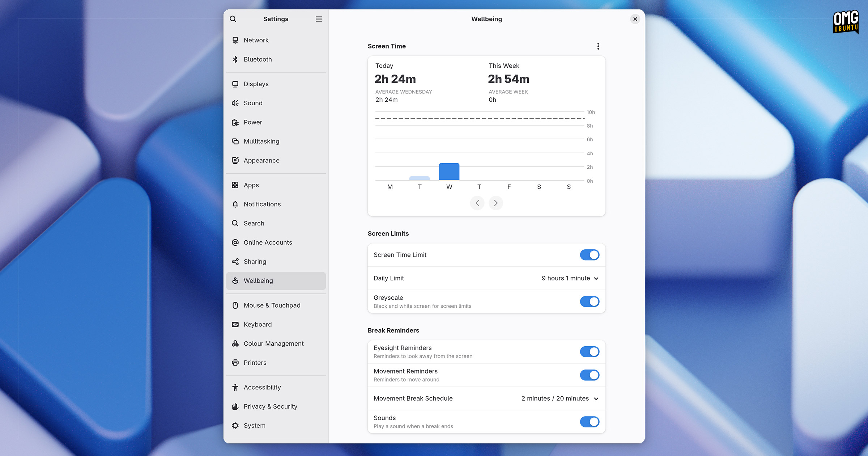
Task: Go to previous week in chart
Action: click(477, 203)
